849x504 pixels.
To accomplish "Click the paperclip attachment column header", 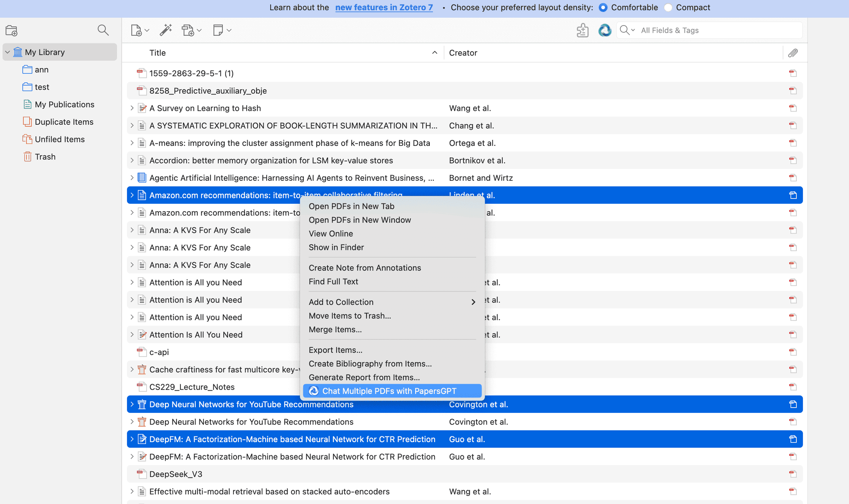I will 793,53.
